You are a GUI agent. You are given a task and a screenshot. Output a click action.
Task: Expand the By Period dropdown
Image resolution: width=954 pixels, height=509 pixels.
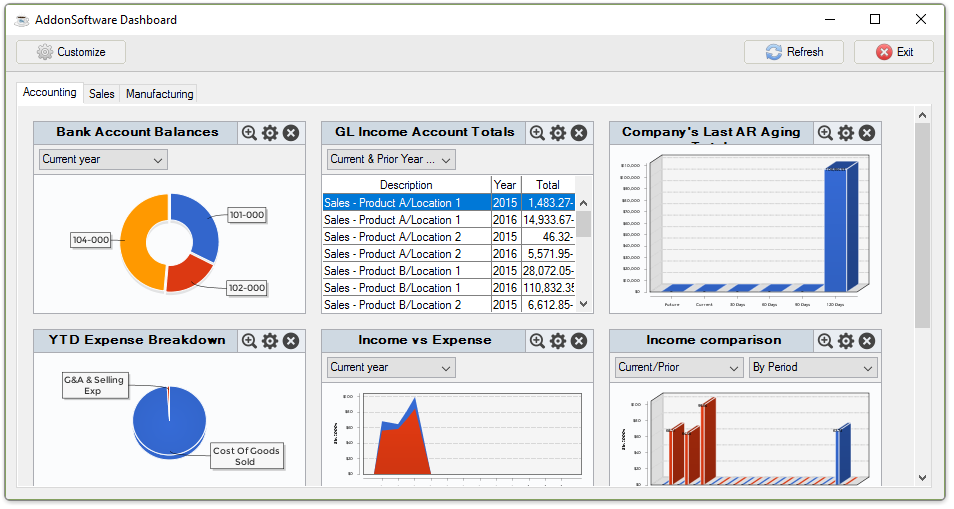[x=813, y=367]
